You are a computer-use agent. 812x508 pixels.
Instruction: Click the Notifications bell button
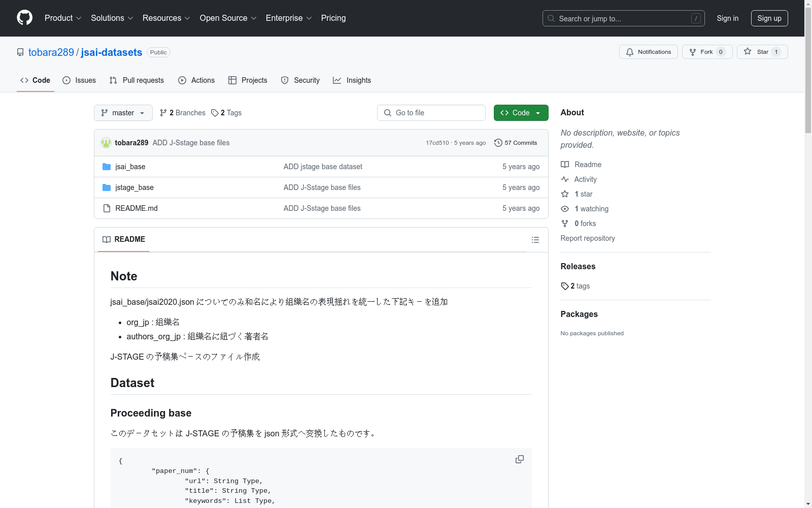pos(648,52)
